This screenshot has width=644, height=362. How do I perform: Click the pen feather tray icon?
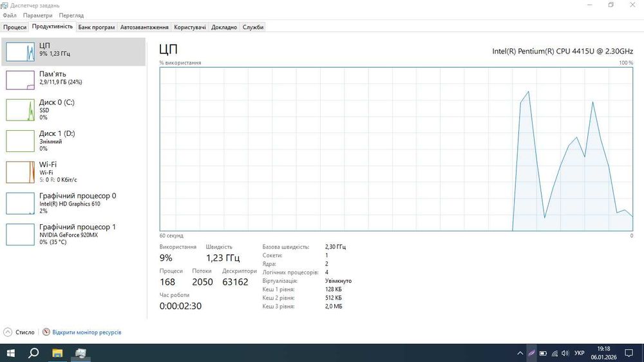[531, 353]
